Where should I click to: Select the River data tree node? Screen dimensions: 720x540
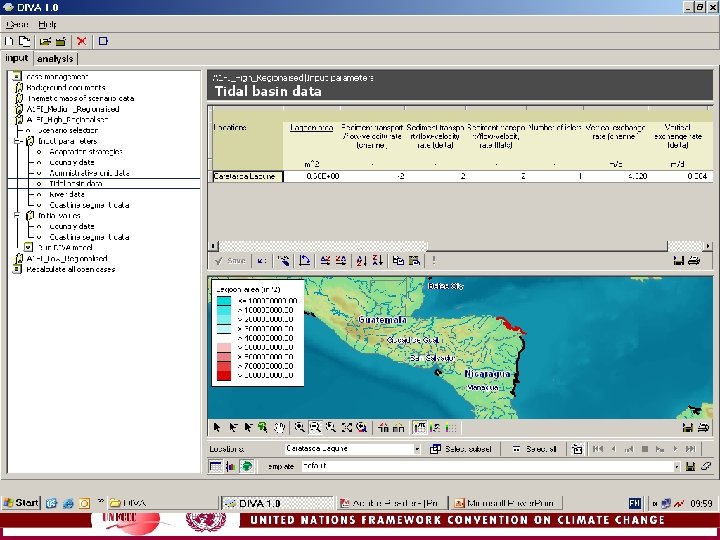click(x=69, y=195)
